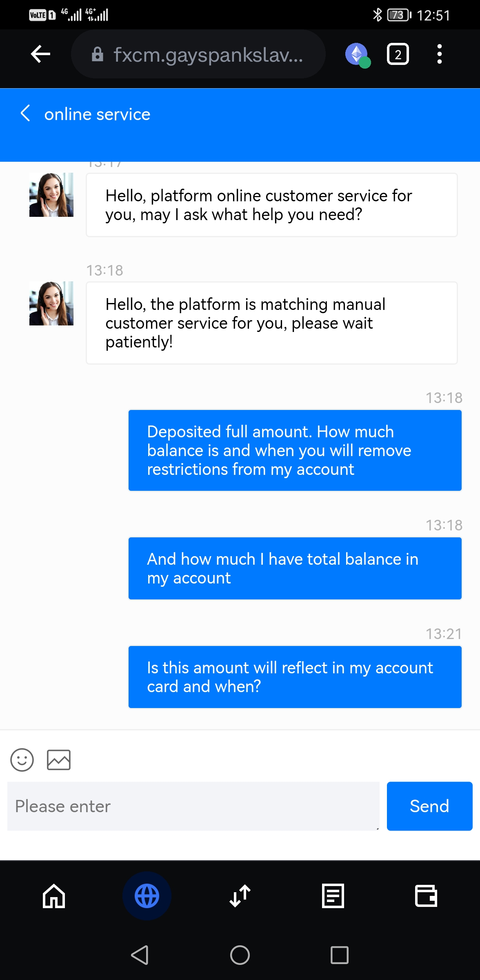Image resolution: width=480 pixels, height=980 pixels.
Task: Attach an image to the chat
Action: pyautogui.click(x=59, y=759)
